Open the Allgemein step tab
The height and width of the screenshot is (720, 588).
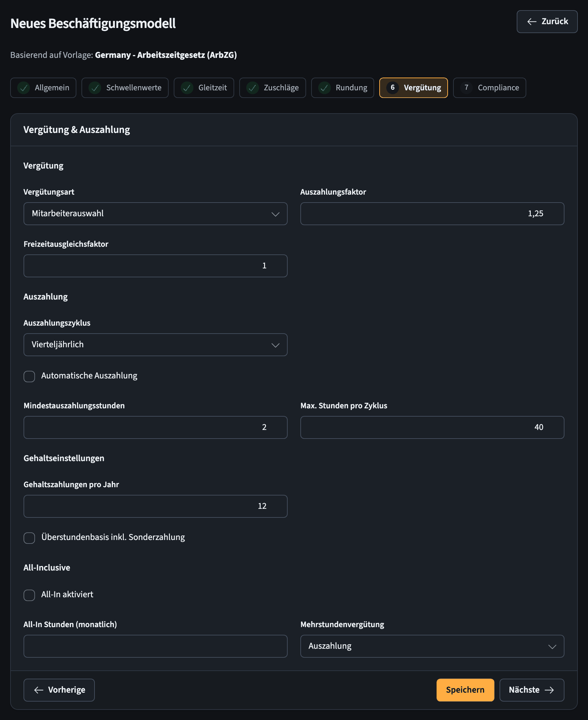[x=43, y=88]
